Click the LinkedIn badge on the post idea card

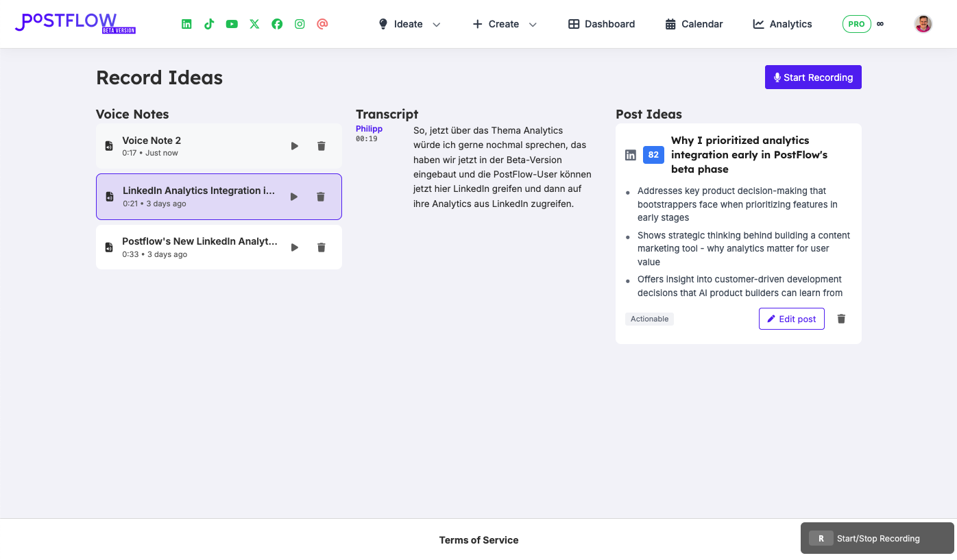tap(630, 154)
